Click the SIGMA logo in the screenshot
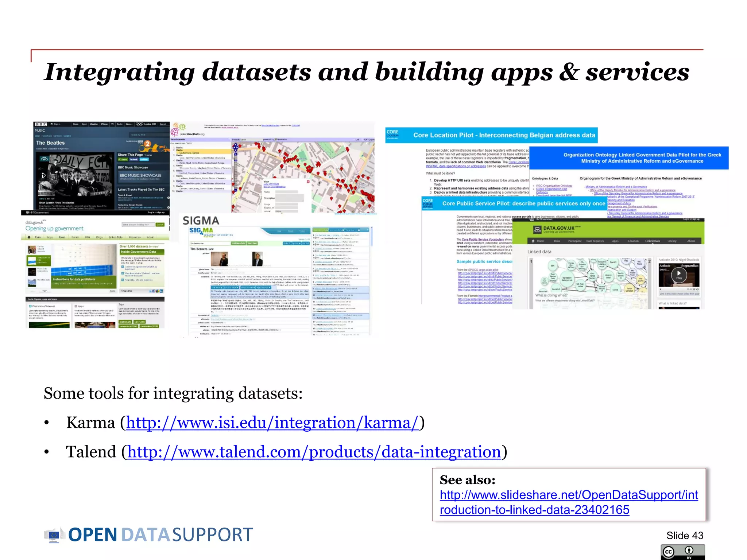This screenshot has width=747, height=560. click(201, 231)
